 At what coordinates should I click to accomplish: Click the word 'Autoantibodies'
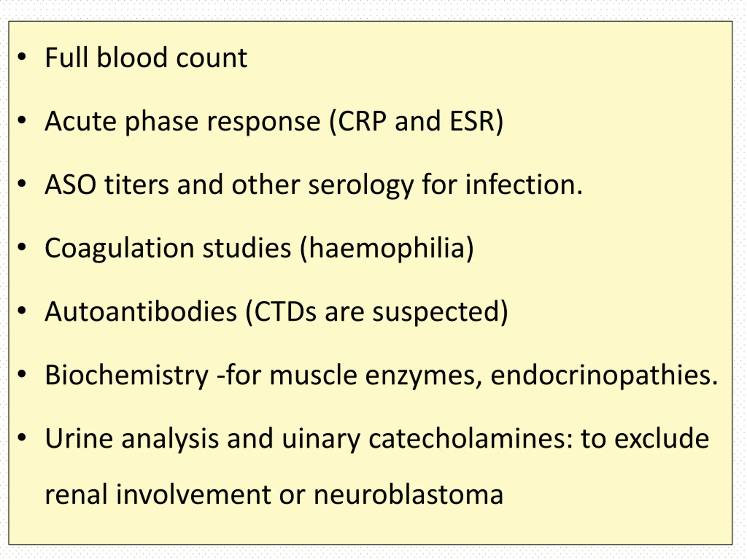(x=141, y=311)
